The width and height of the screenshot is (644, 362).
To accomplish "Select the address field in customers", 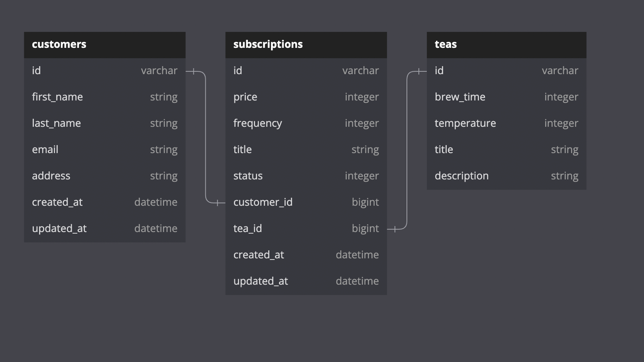I will click(105, 176).
